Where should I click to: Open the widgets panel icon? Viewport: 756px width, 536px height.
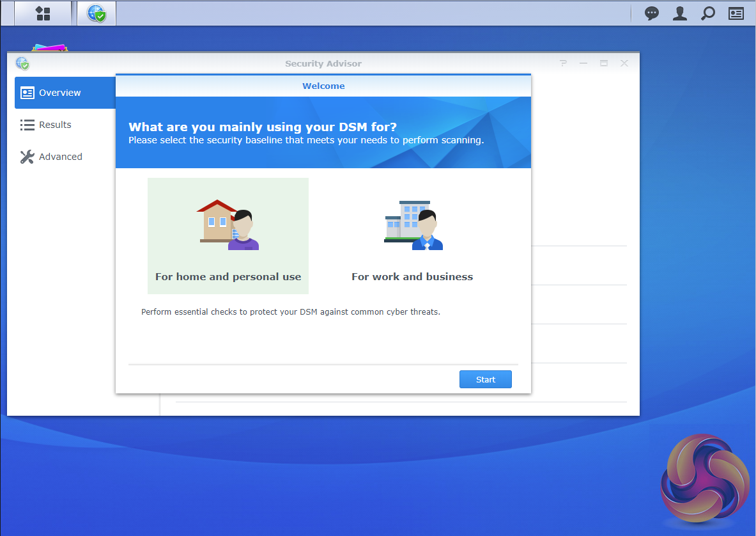tap(736, 13)
